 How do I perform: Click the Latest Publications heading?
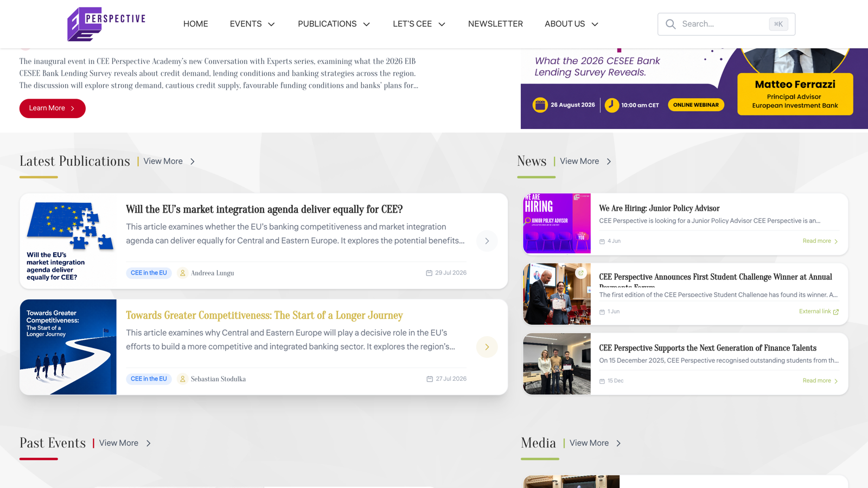click(75, 161)
